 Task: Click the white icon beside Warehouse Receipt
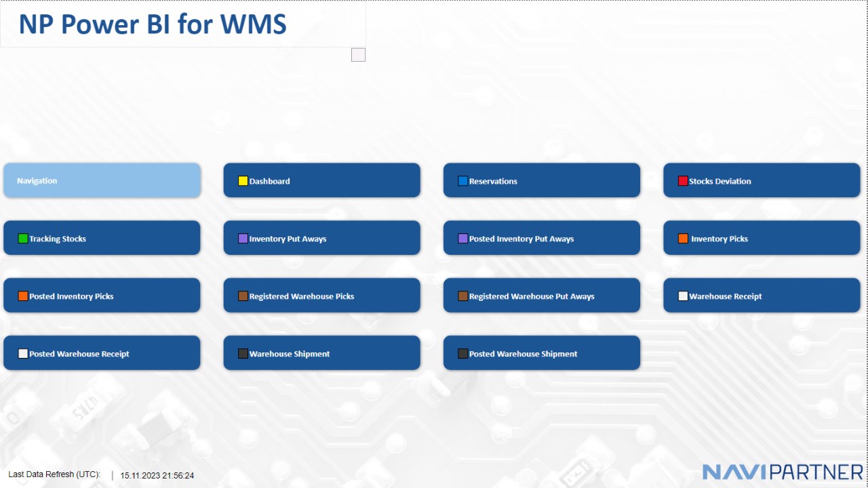click(683, 296)
